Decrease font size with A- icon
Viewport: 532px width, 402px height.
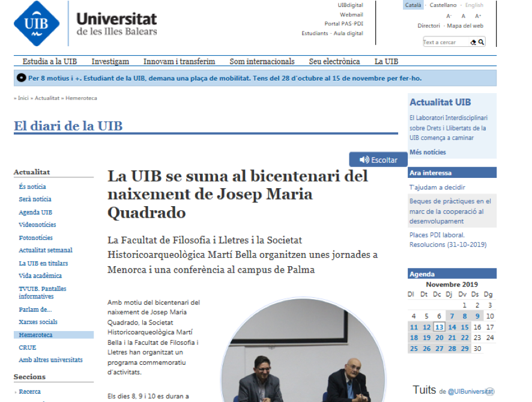[x=449, y=16]
